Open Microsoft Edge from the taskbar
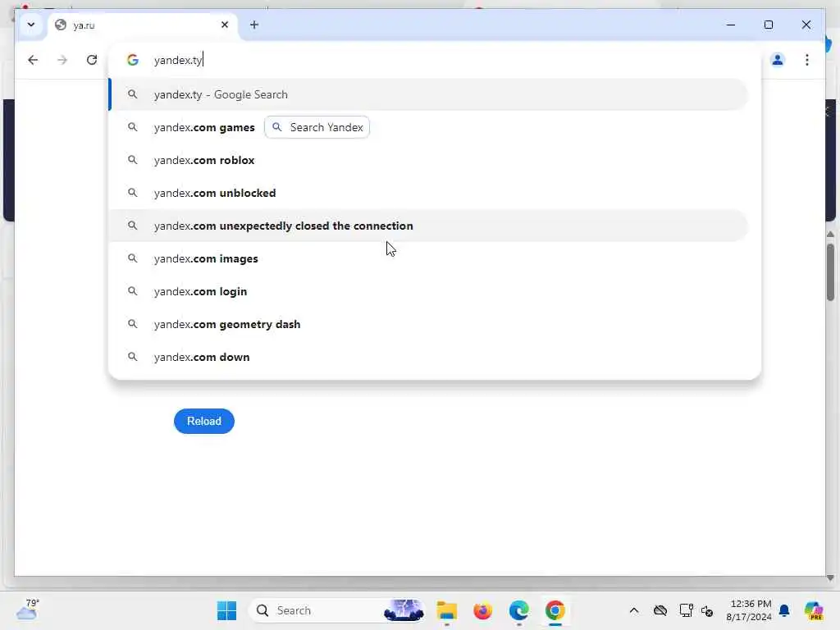 (518, 610)
